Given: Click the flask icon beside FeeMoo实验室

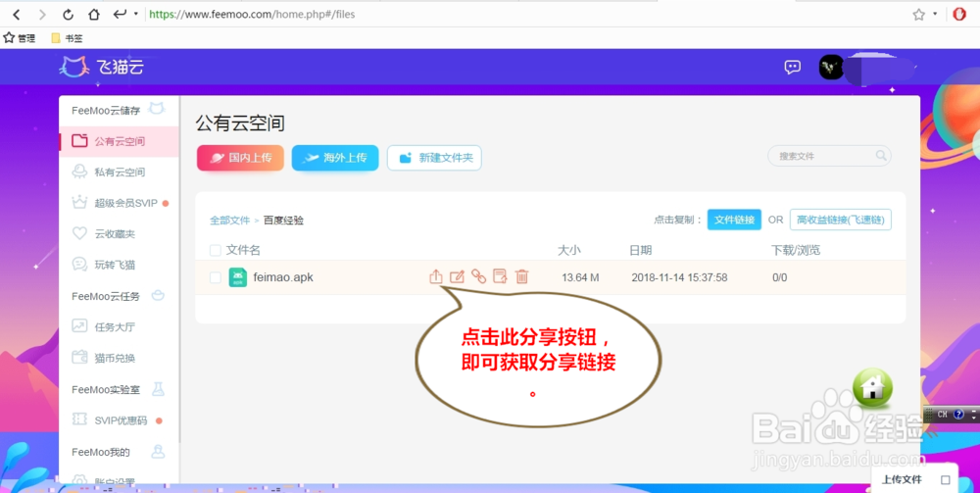Looking at the screenshot, I should tap(158, 389).
